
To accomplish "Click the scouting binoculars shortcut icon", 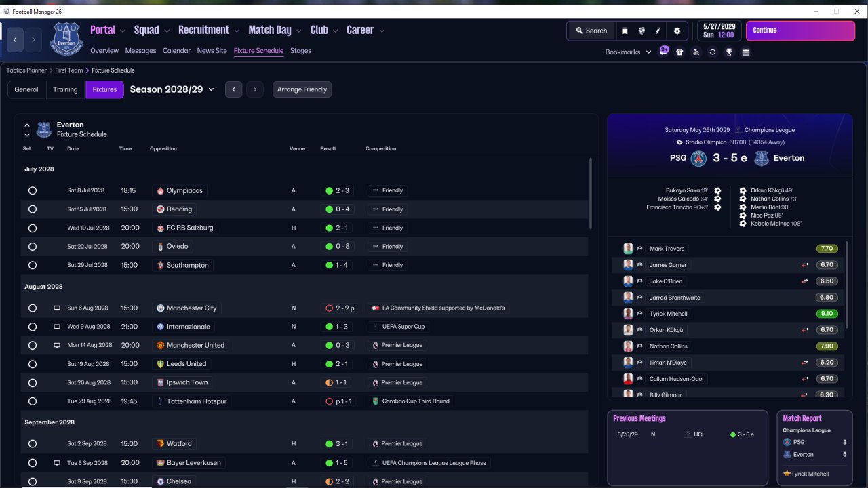I will (x=696, y=52).
